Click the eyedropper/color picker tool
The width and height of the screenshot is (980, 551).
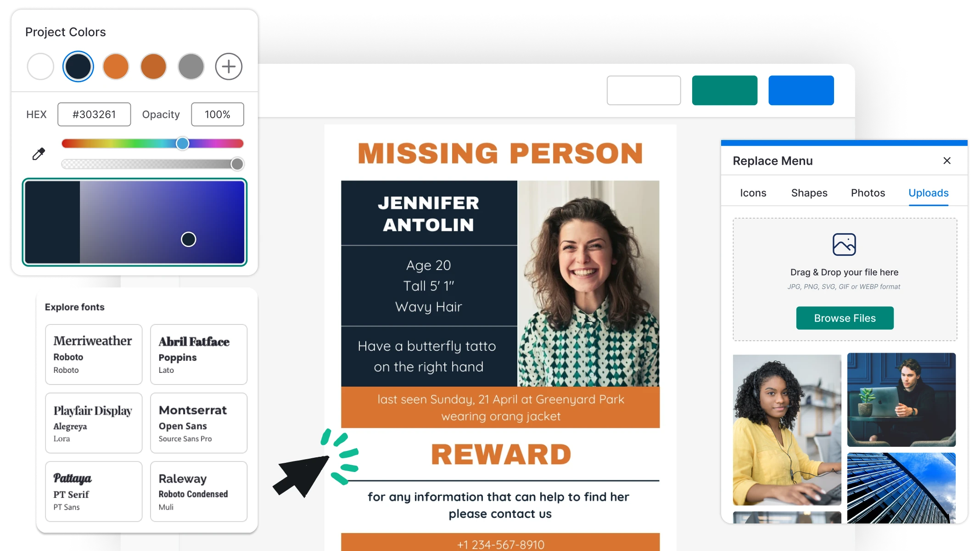[x=39, y=153]
